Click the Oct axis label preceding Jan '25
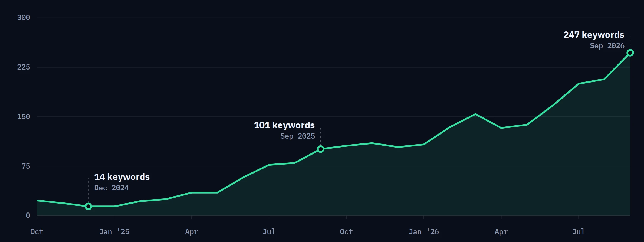 [37, 232]
